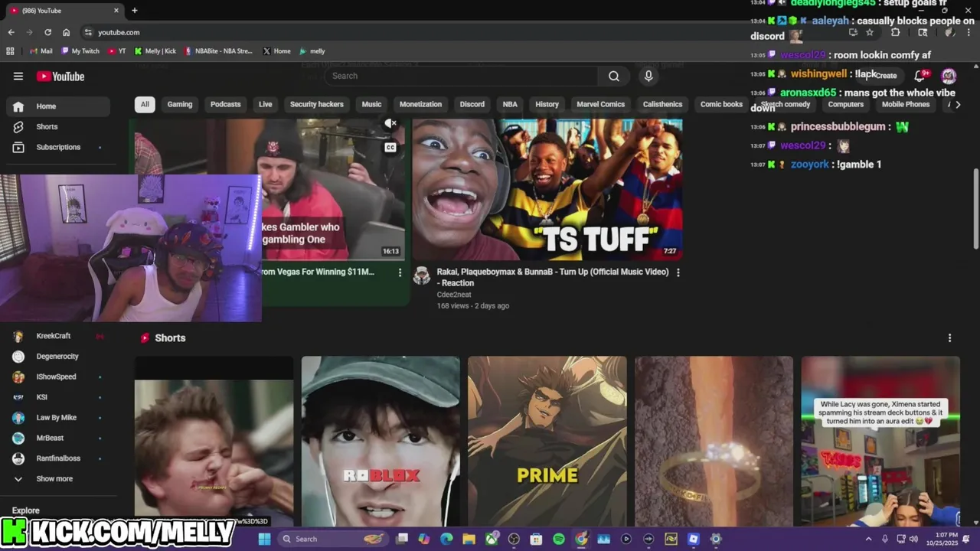Open options menu for the Vegas gambler video
Viewport: 980px width, 551px height.
pyautogui.click(x=400, y=272)
